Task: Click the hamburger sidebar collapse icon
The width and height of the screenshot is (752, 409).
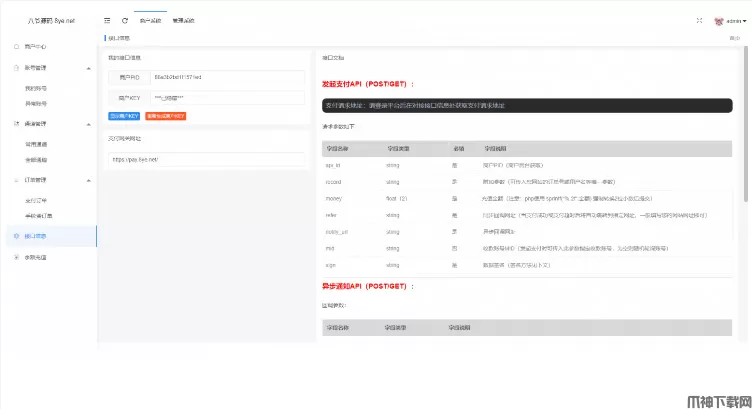Action: pyautogui.click(x=107, y=20)
